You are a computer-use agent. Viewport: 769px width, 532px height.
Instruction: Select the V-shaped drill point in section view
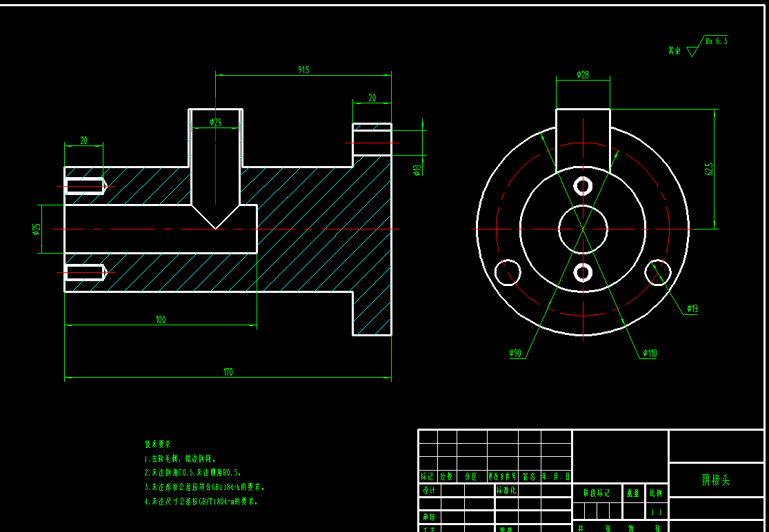[x=215, y=216]
